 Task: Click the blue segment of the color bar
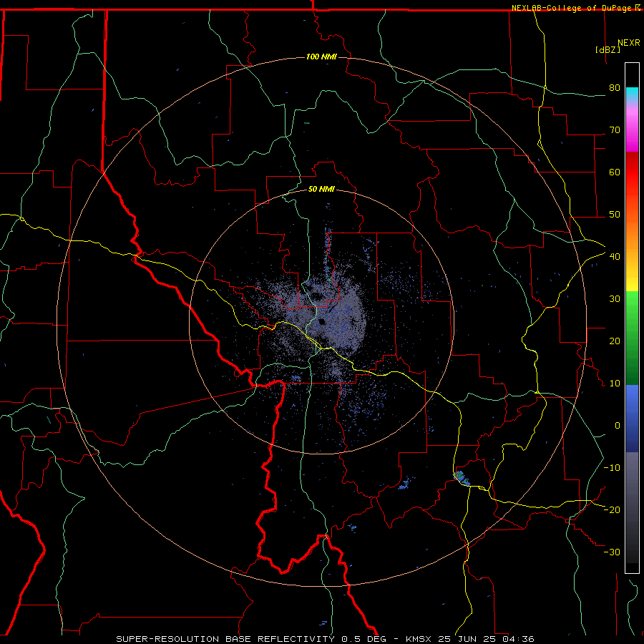point(632,418)
